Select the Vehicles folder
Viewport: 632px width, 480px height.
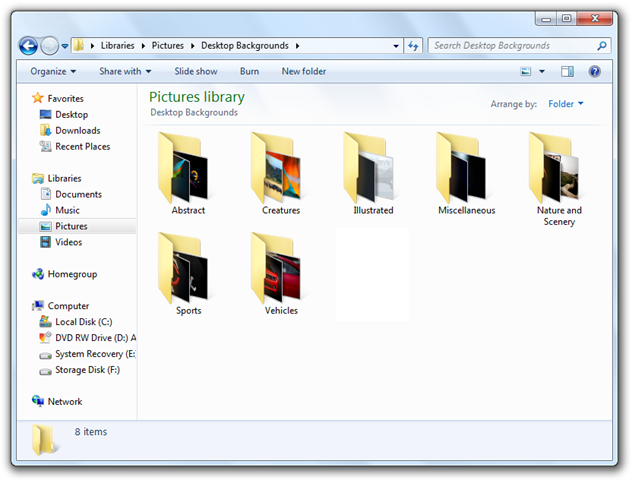point(281,274)
